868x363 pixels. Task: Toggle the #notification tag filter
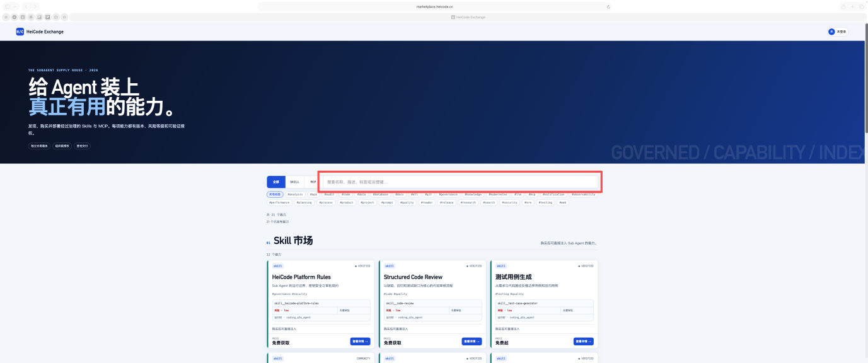click(553, 194)
